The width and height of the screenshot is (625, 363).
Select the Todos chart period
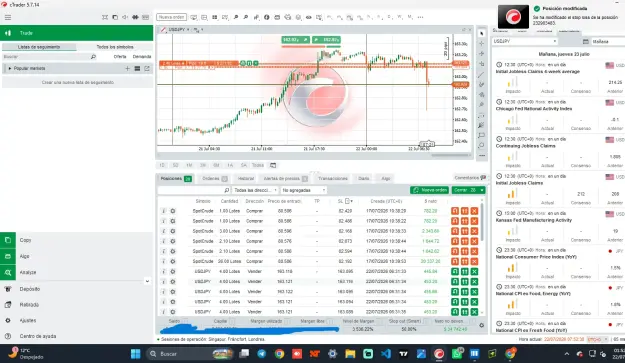(x=257, y=165)
